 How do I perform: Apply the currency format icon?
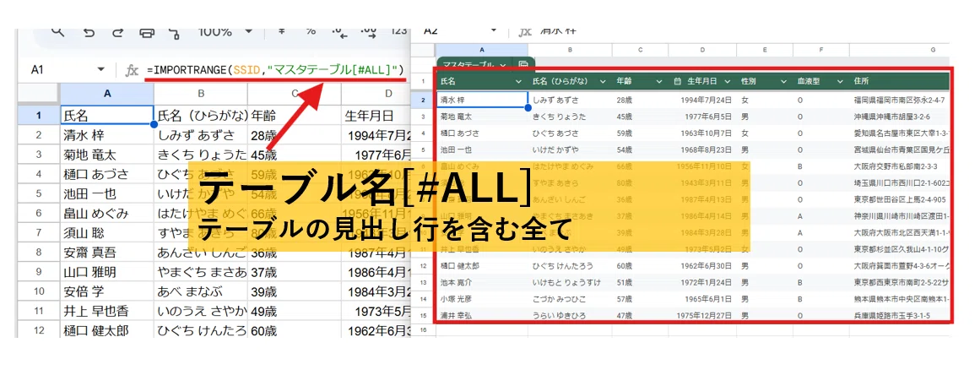282,31
